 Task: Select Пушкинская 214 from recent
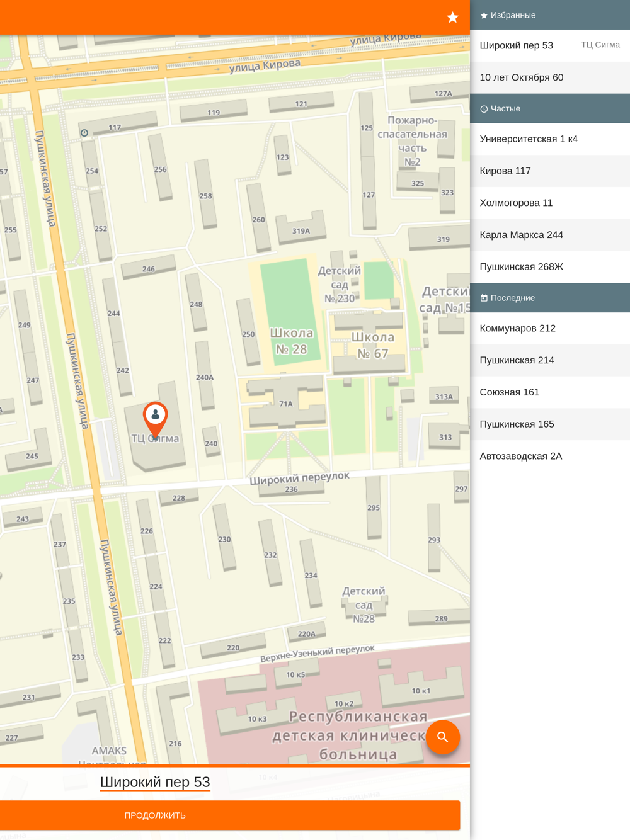click(x=549, y=360)
